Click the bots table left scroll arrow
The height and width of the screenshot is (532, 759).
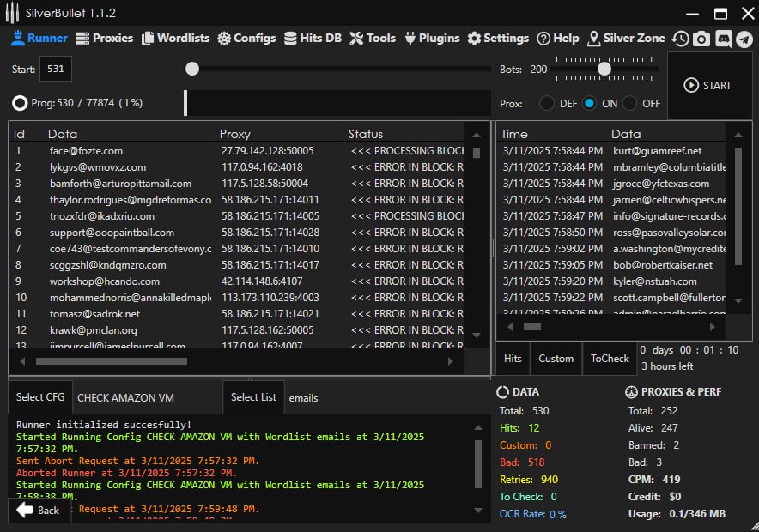coord(22,361)
